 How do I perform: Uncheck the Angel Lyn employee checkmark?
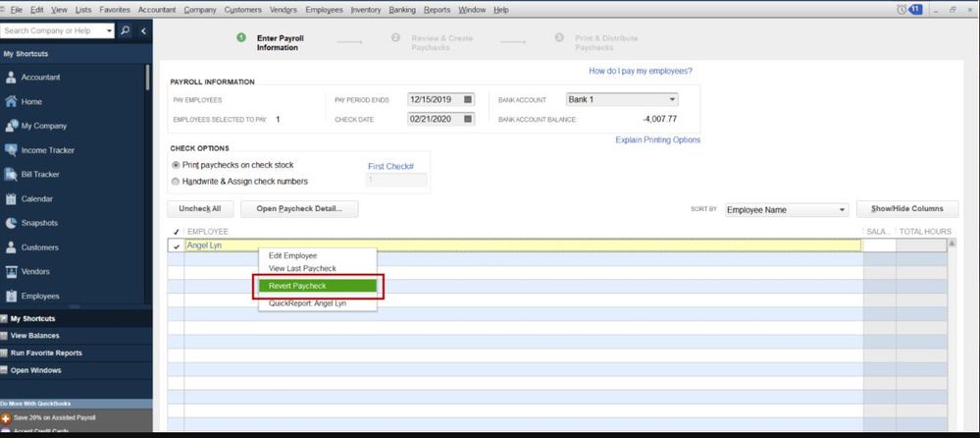tap(177, 246)
